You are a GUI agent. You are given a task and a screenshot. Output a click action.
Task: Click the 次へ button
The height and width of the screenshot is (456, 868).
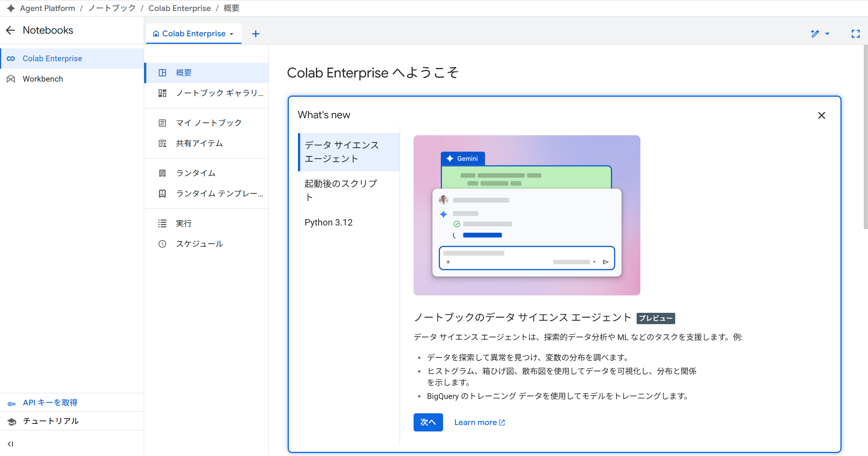point(428,422)
